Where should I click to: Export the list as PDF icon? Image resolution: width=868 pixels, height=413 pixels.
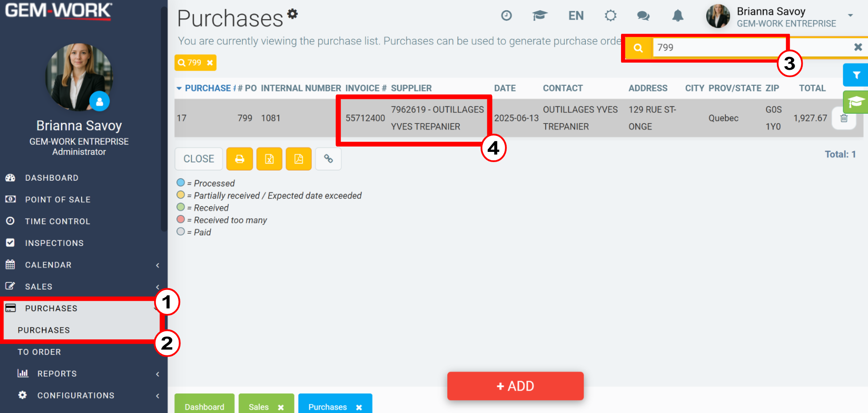click(x=299, y=159)
